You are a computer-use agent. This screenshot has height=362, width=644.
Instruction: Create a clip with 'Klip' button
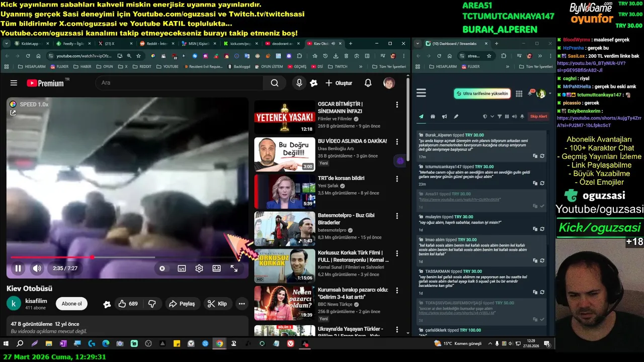coord(217,304)
